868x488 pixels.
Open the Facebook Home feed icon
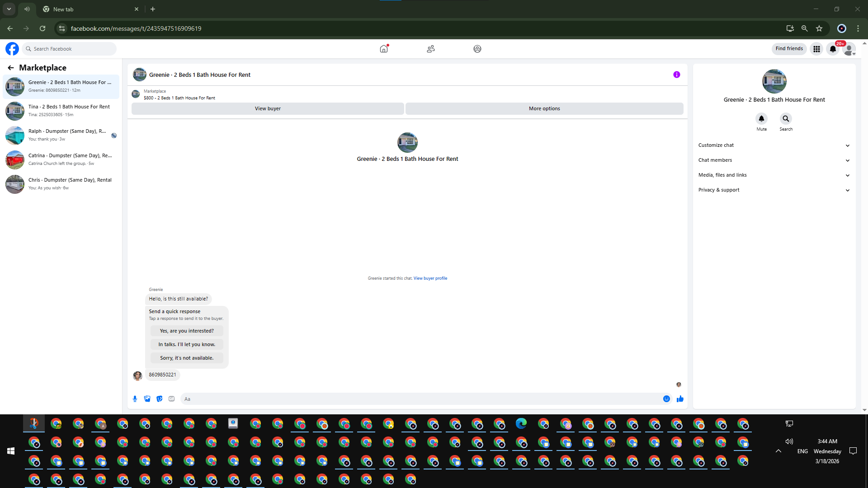(x=384, y=49)
